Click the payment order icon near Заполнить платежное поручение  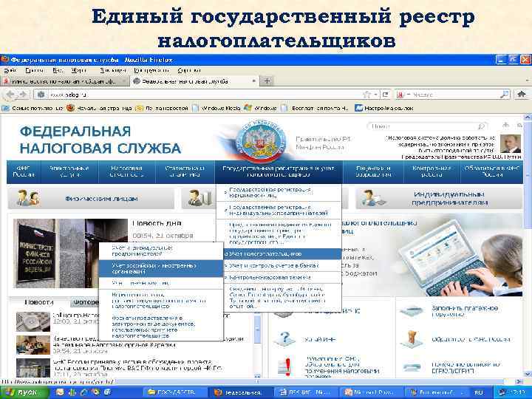tap(412, 311)
